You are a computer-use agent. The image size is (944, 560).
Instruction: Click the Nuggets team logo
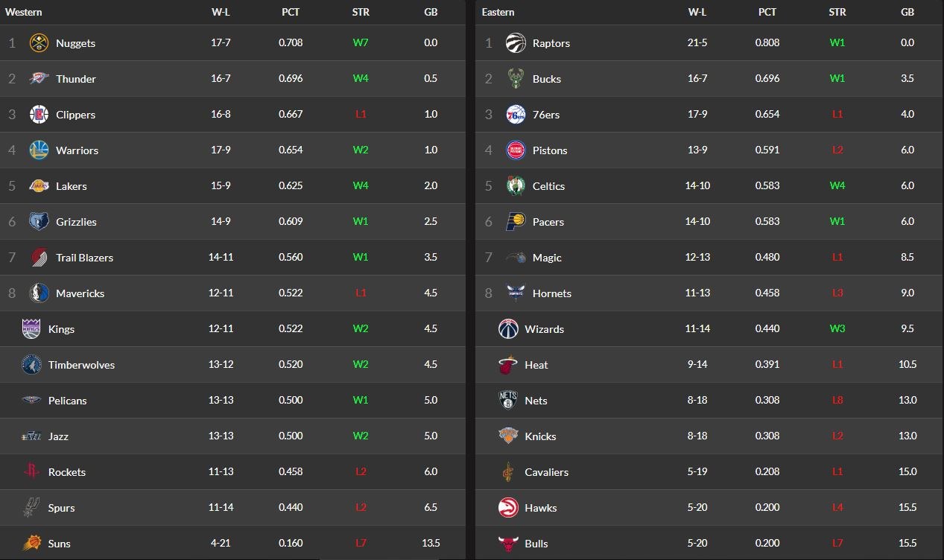(x=39, y=43)
